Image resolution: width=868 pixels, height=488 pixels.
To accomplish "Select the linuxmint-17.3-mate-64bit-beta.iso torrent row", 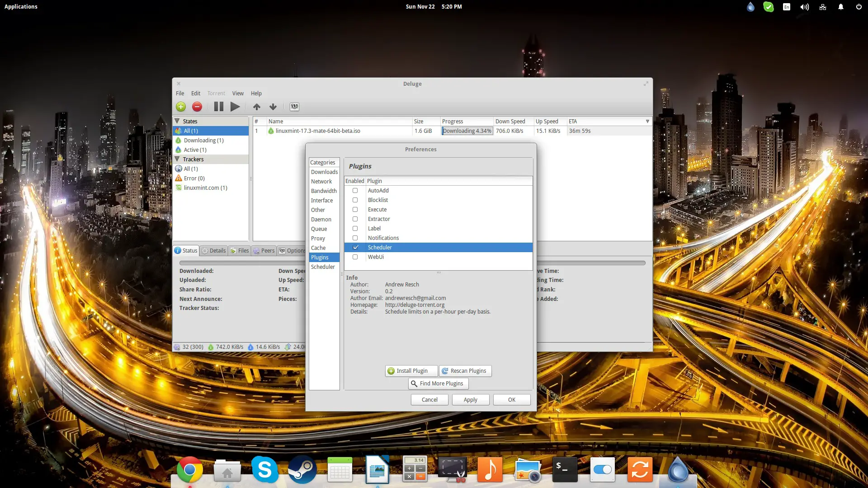I will 452,131.
